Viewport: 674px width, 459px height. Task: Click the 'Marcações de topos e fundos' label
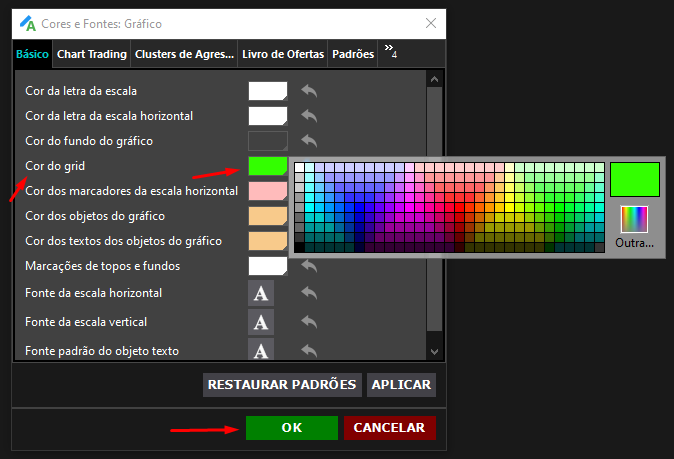pos(102,266)
